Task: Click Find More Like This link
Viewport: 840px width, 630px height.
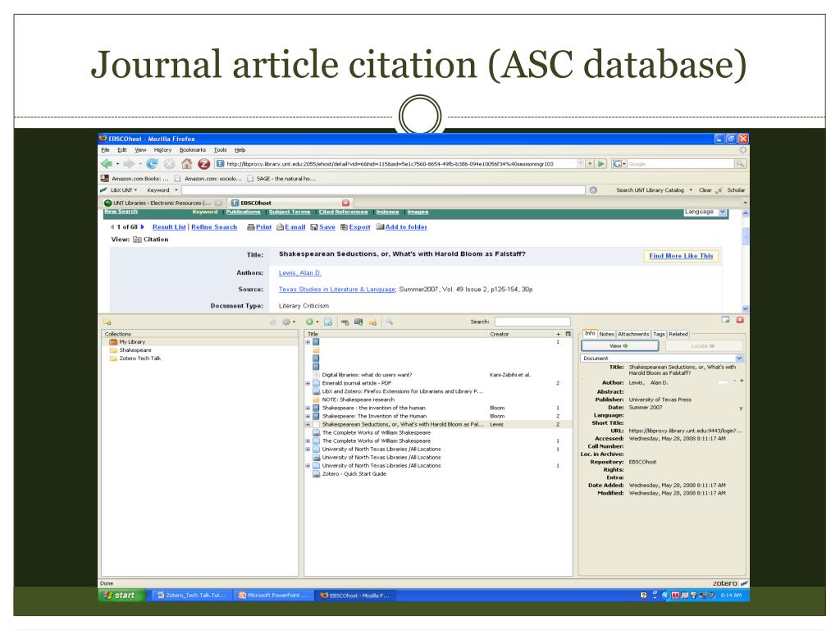Action: (x=681, y=256)
